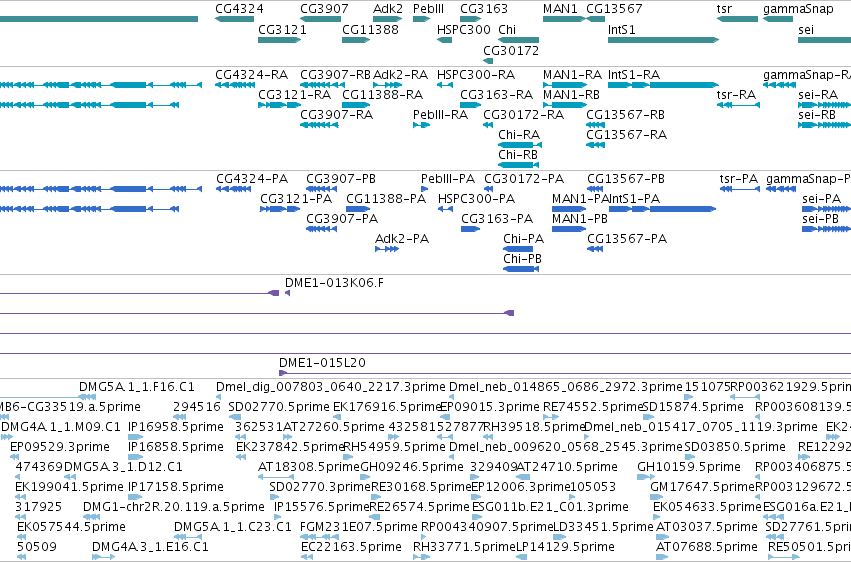This screenshot has height=562, width=851.
Task: Click the DMG4A.3_1.E16.C1 EST label
Action: point(150,547)
